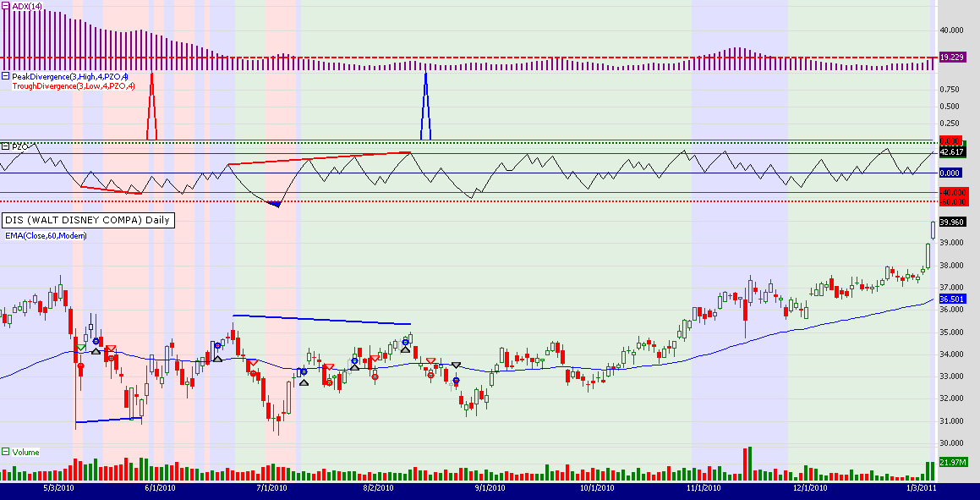Click the 39.960 last price tag
980x500 pixels.
(x=952, y=223)
